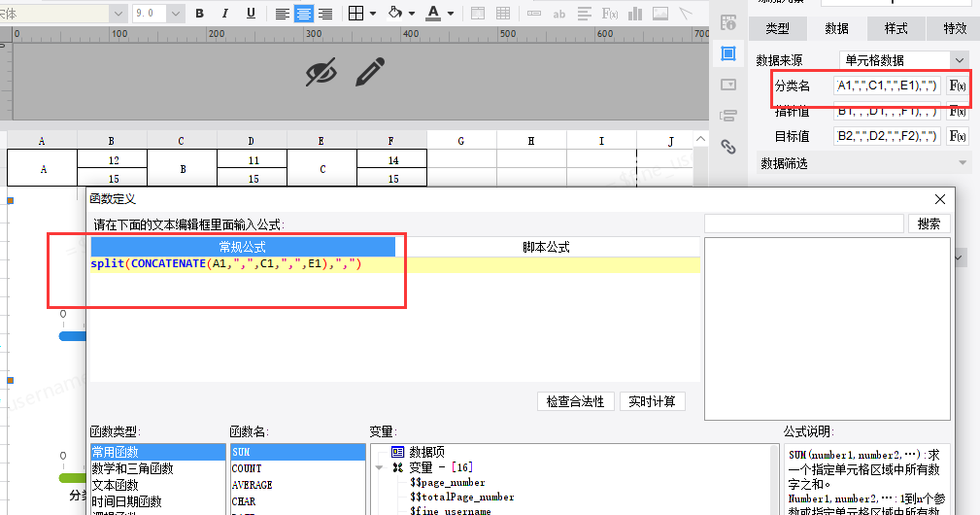The image size is (980, 515).
Task: Open widget settings side icon
Action: [728, 85]
